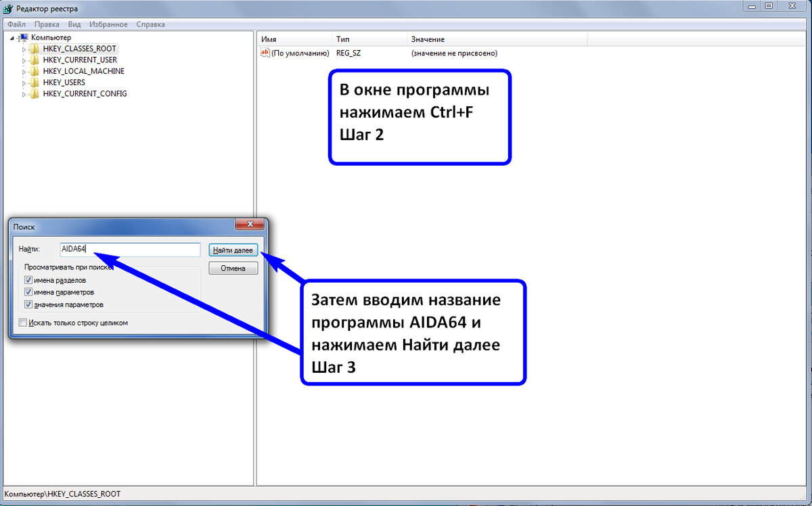Image resolution: width=812 pixels, height=506 pixels.
Task: Expand the HKEY_USERS node arrow
Action: coord(25,83)
